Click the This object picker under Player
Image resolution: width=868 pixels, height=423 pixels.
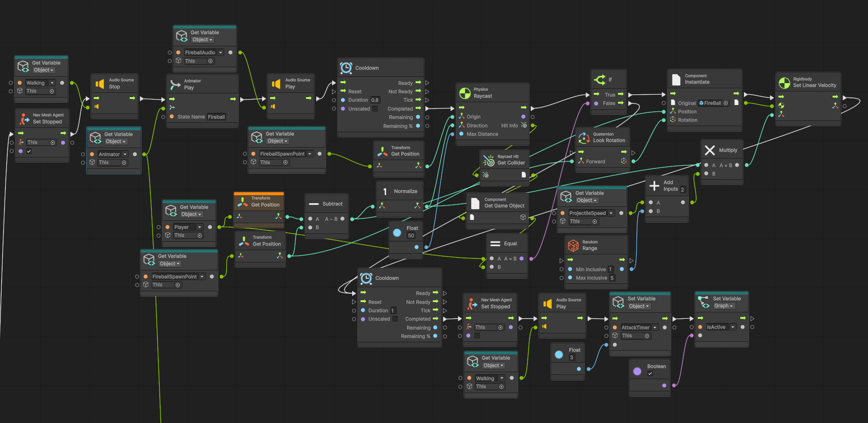200,236
